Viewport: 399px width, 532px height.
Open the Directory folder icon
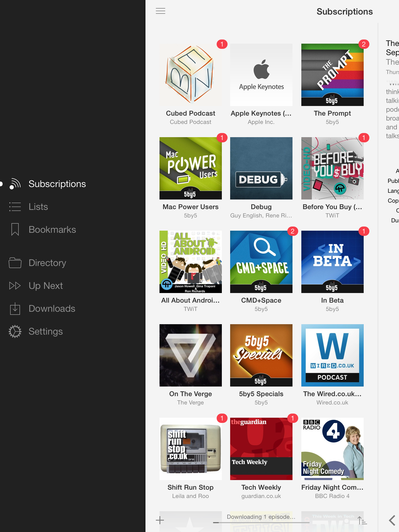click(x=15, y=263)
